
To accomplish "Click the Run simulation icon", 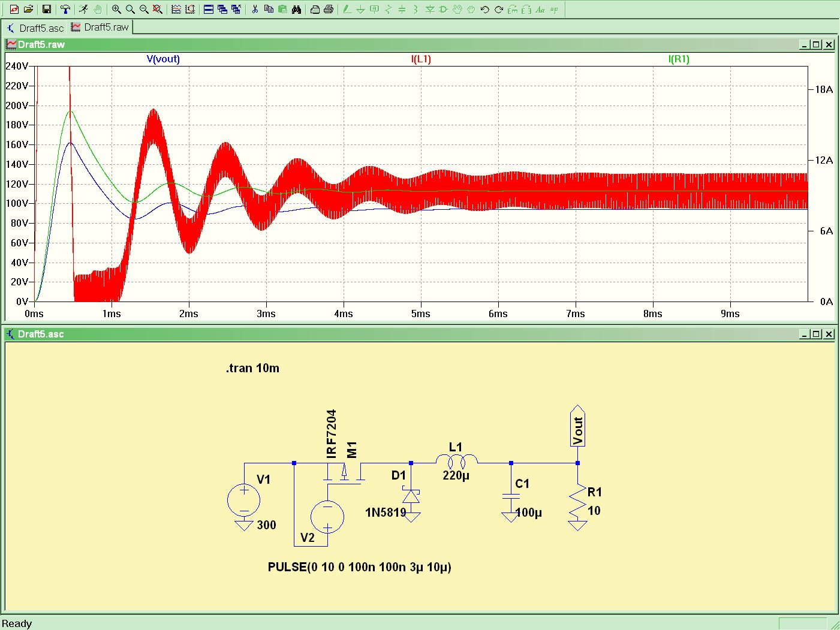I will pos(83,10).
